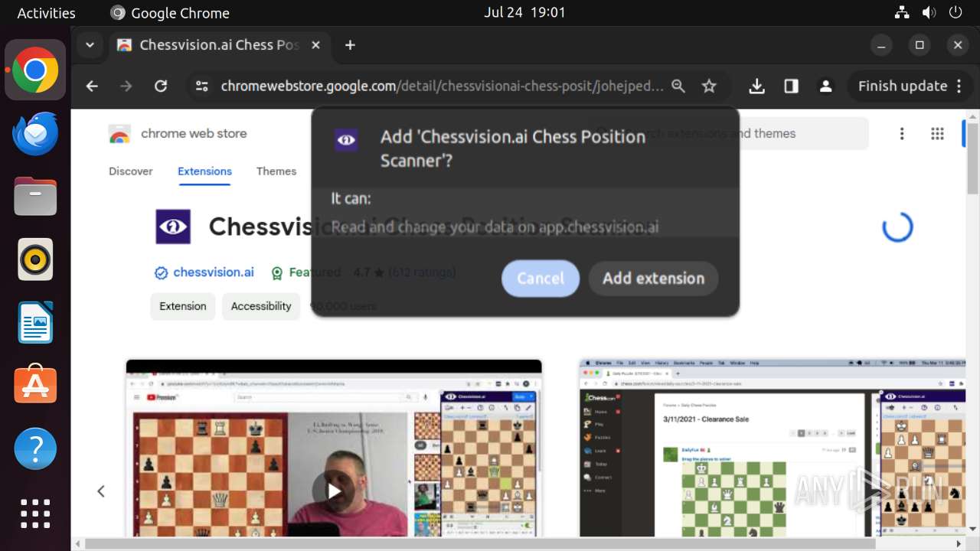The width and height of the screenshot is (980, 551).
Task: Toggle the Chrome side panel
Action: [792, 86]
